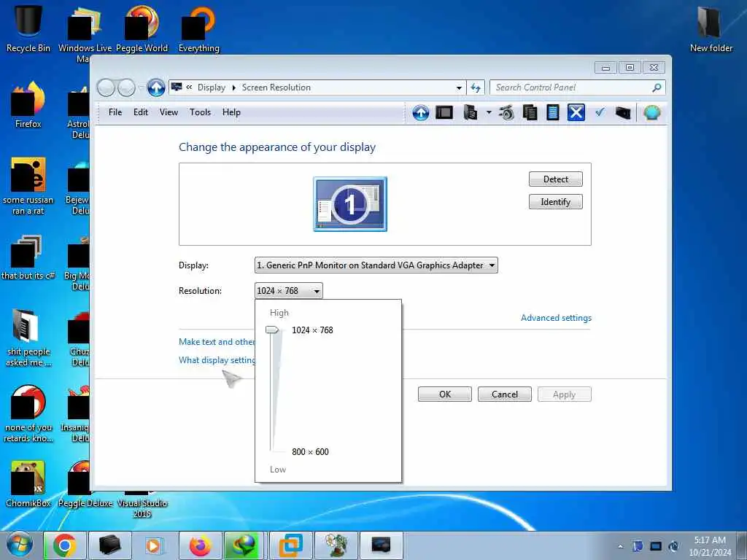Open Advanced settings link
The height and width of the screenshot is (560, 747).
(556, 318)
